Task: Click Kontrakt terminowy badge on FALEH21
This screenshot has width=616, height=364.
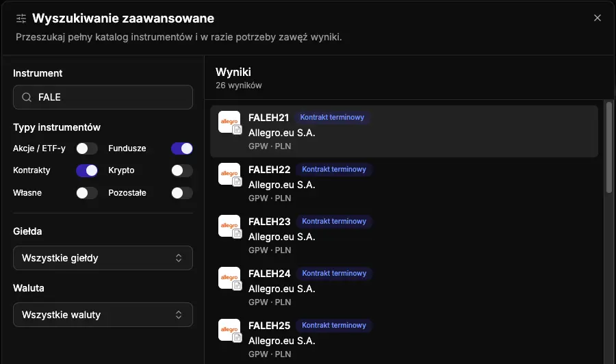Action: (x=333, y=118)
